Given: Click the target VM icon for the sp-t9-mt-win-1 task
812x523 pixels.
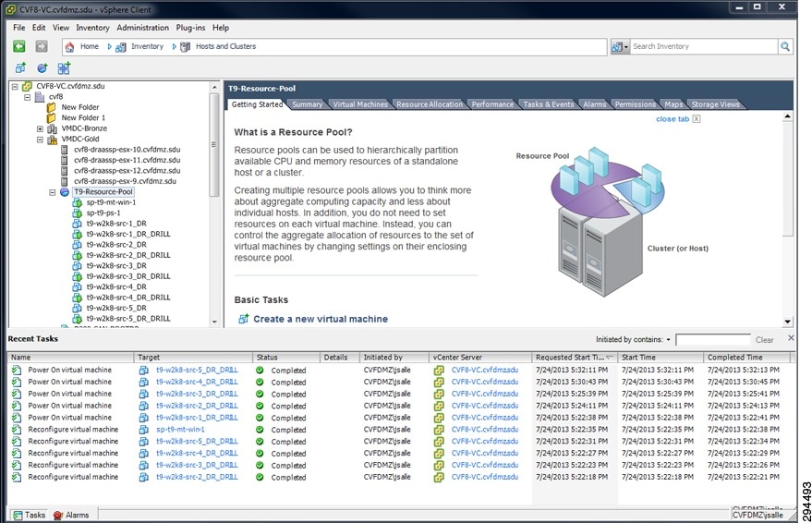Looking at the screenshot, I should point(143,430).
